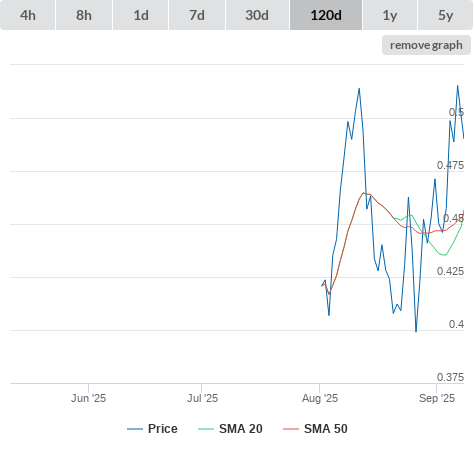Click the red SMA 50 legend swatch
474x455 pixels.
point(291,429)
